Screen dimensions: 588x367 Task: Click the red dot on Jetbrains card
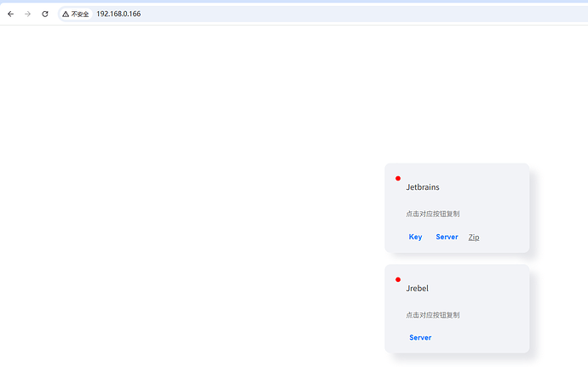398,179
